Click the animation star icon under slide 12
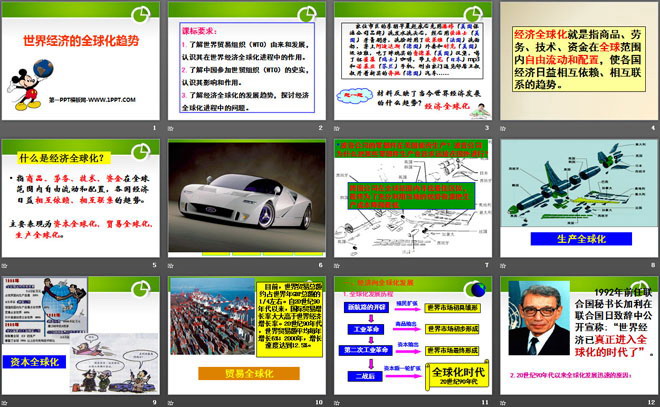This screenshot has width=660, height=407. [x=503, y=403]
